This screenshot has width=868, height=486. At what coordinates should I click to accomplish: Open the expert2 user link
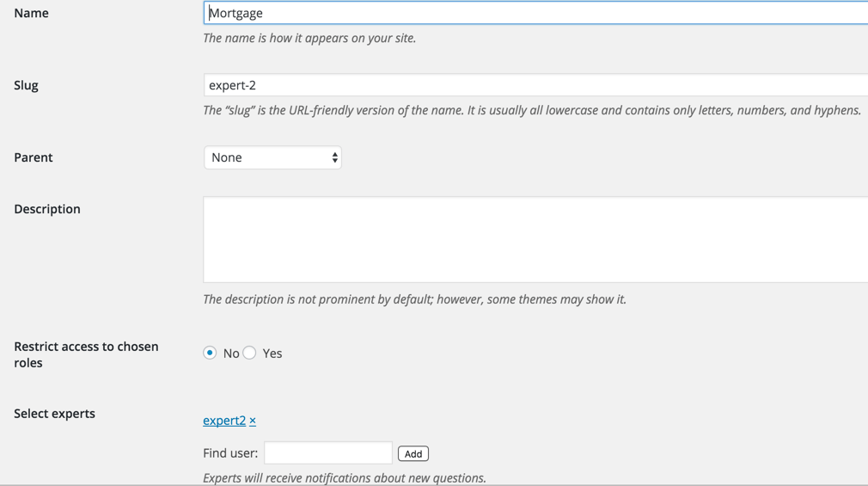[x=223, y=421]
